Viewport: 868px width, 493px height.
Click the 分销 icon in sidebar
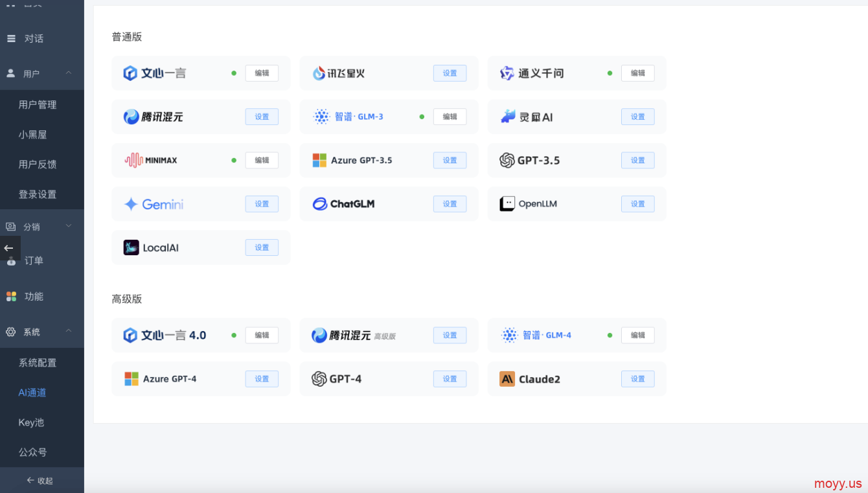11,227
